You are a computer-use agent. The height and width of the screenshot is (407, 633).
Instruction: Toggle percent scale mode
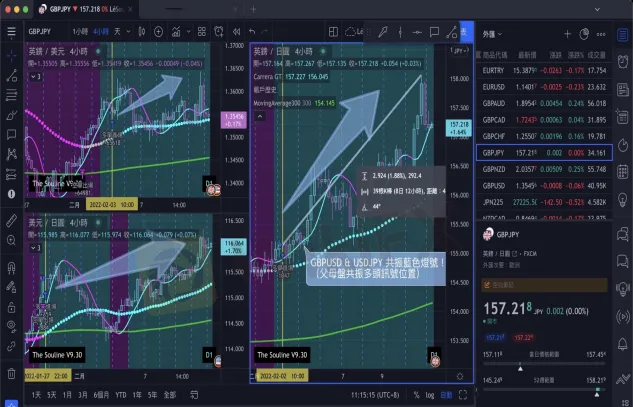pyautogui.click(x=416, y=395)
